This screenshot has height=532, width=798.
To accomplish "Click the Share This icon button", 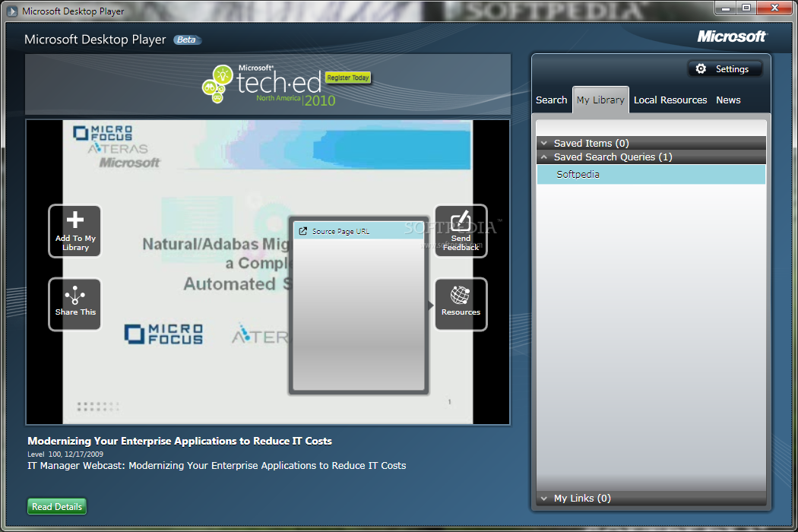I will tap(74, 305).
